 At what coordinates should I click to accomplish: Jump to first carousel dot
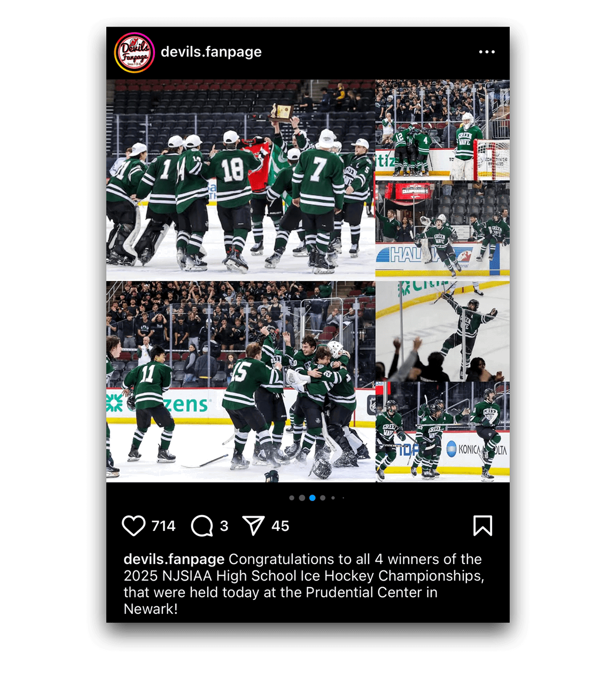tap(292, 498)
